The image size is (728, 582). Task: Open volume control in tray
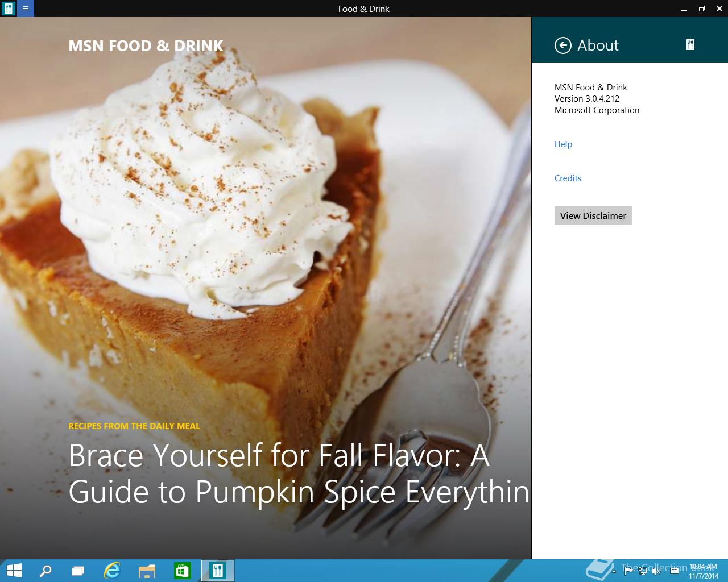point(656,571)
